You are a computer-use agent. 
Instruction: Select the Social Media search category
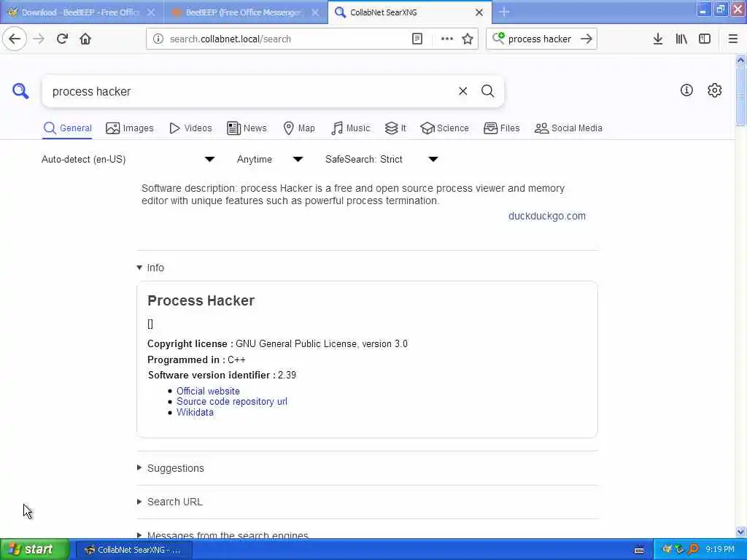click(568, 128)
